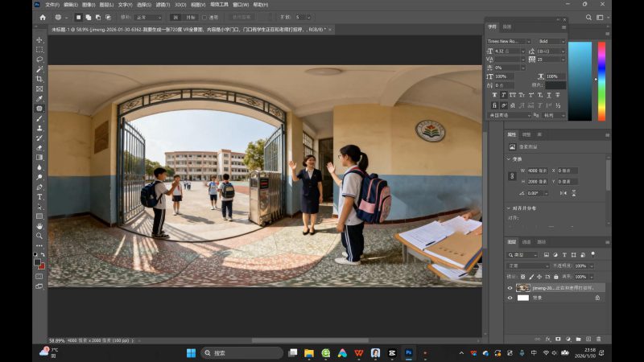Viewport: 644px width, 362px height.
Task: Switch to the Channels tab
Action: click(x=526, y=242)
